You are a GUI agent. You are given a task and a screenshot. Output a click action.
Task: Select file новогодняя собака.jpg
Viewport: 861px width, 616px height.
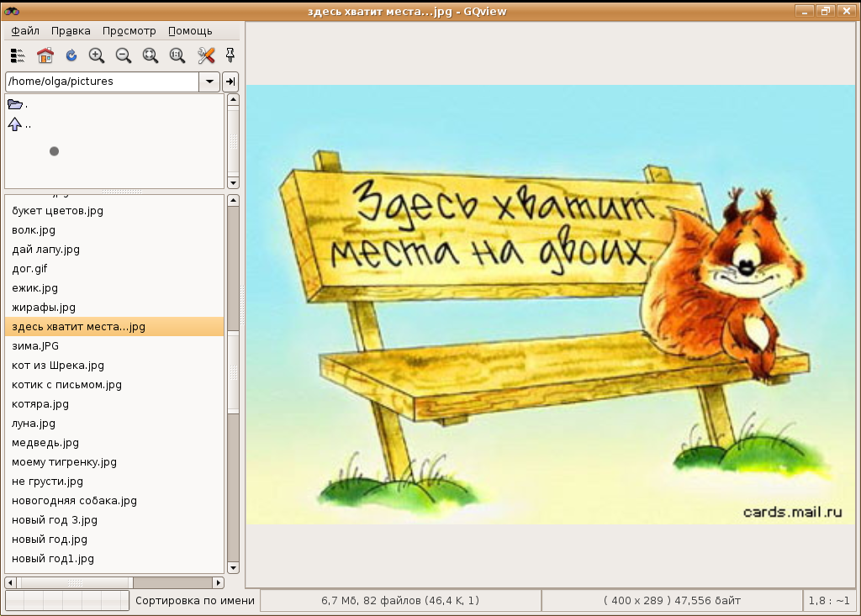click(114, 501)
